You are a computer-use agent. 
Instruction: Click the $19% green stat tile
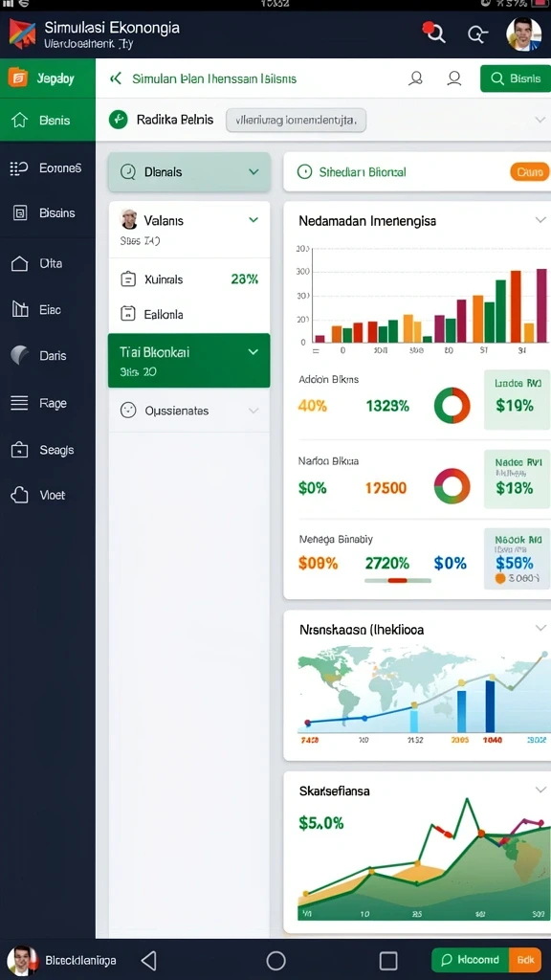[516, 399]
